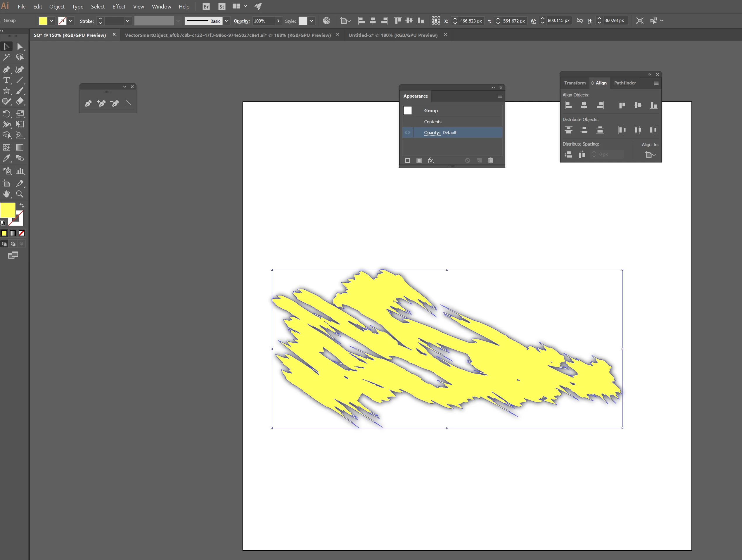Switch to Draw Behind mode
This screenshot has height=560, width=742.
tap(13, 244)
